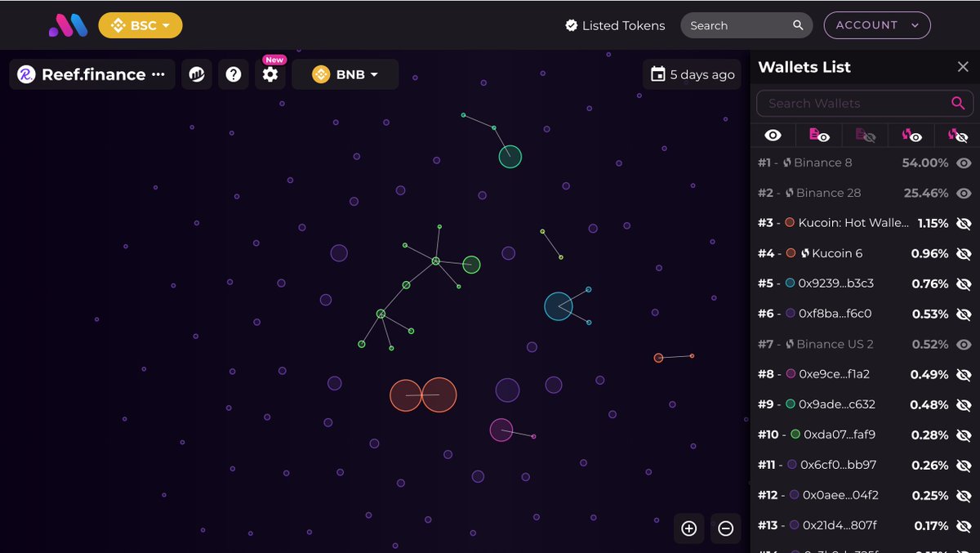The height and width of the screenshot is (553, 980).
Task: Click the teal-green bubble at the top of the map
Action: [x=510, y=157]
